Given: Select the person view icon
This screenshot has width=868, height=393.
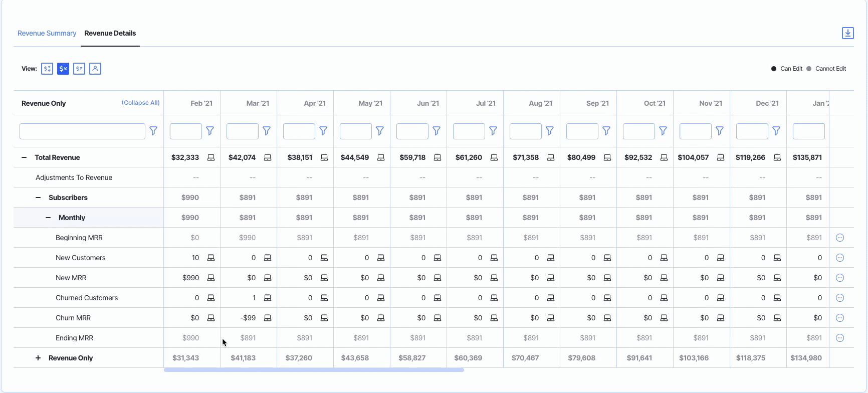Looking at the screenshot, I should tap(95, 69).
